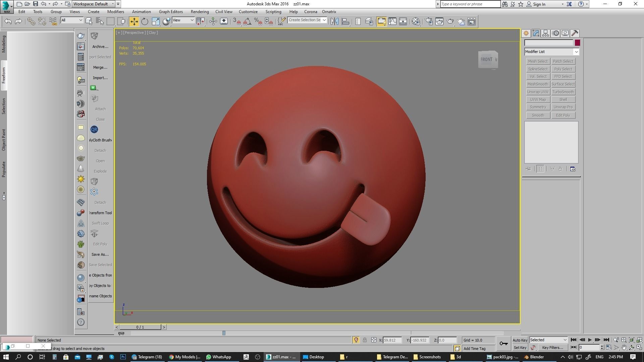This screenshot has height=362, width=644.
Task: Play the animation
Action: click(x=590, y=340)
